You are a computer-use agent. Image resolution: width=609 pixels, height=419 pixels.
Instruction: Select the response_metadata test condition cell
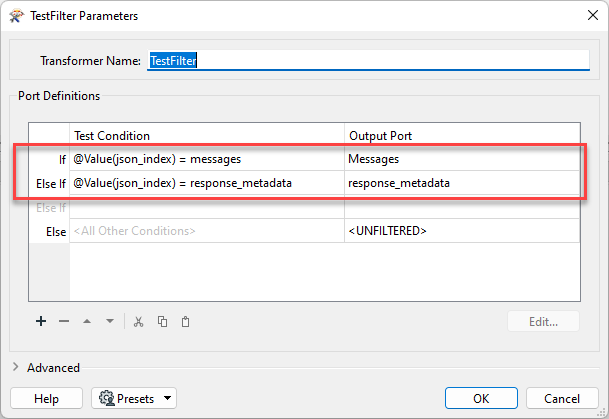pyautogui.click(x=207, y=183)
